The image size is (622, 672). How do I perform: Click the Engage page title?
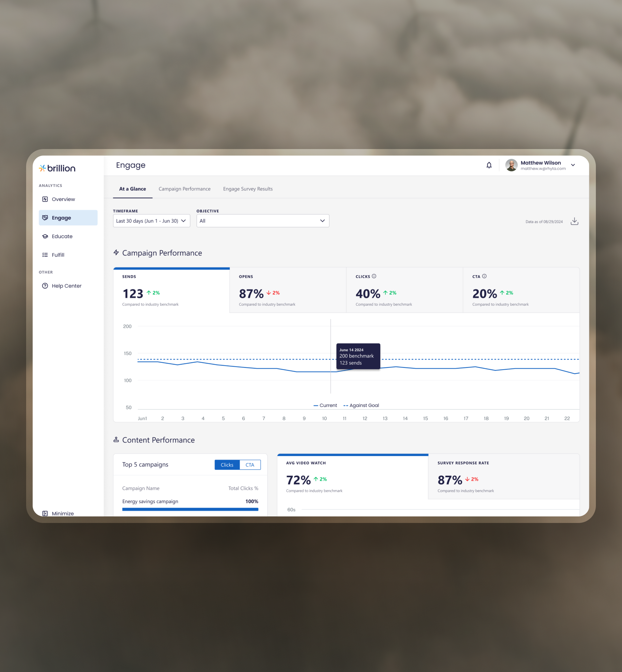(x=131, y=165)
